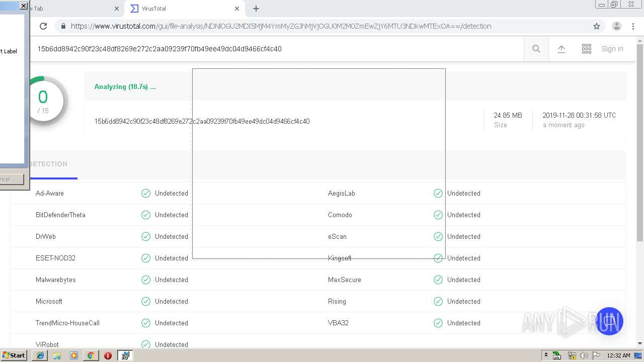Image resolution: width=644 pixels, height=362 pixels.
Task: Click the Rising undetected check icon
Action: pyautogui.click(x=438, y=301)
